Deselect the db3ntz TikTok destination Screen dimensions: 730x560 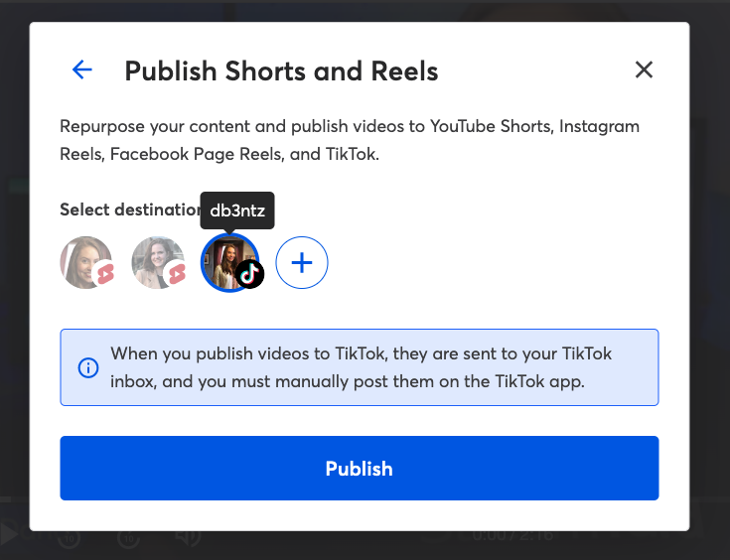click(230, 262)
